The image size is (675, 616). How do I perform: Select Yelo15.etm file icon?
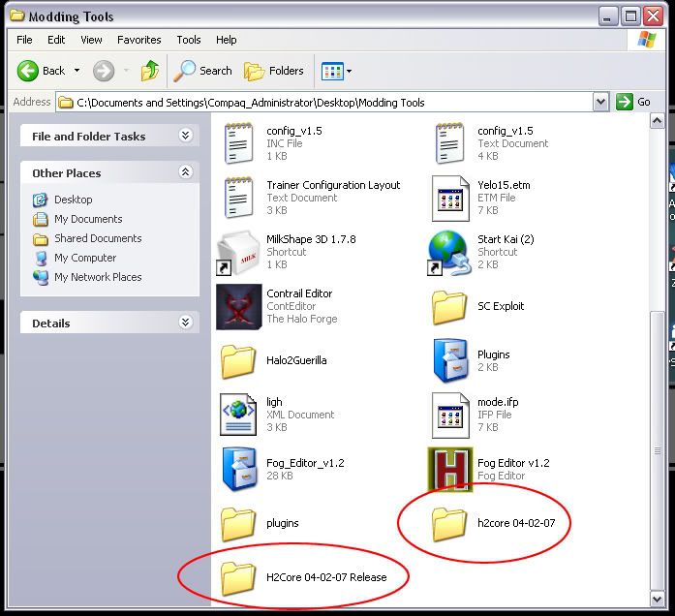click(450, 198)
